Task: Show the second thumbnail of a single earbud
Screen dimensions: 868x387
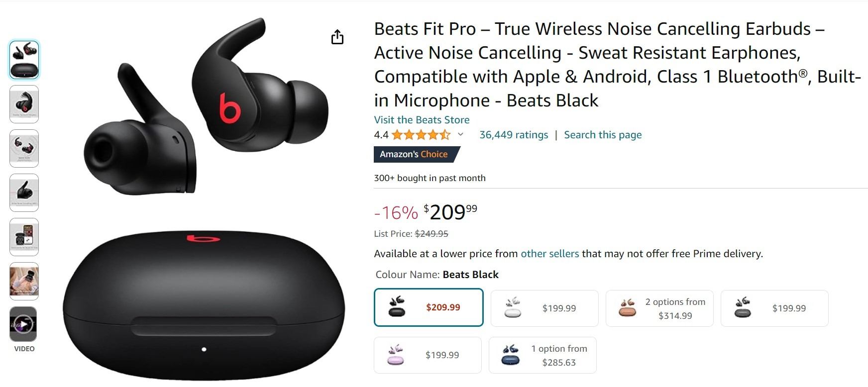Action: pyautogui.click(x=24, y=104)
